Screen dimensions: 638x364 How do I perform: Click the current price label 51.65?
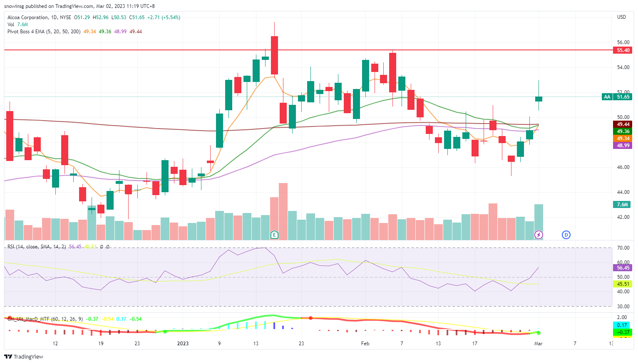[x=623, y=97]
